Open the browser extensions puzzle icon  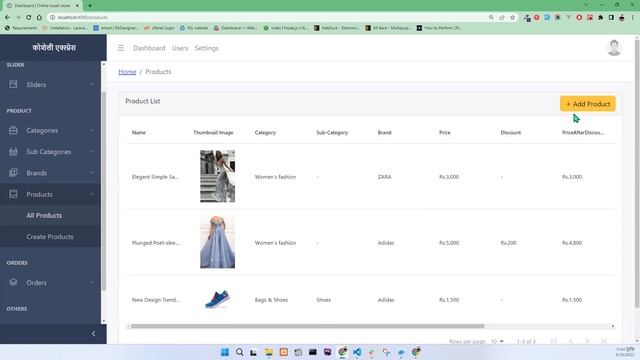click(600, 17)
